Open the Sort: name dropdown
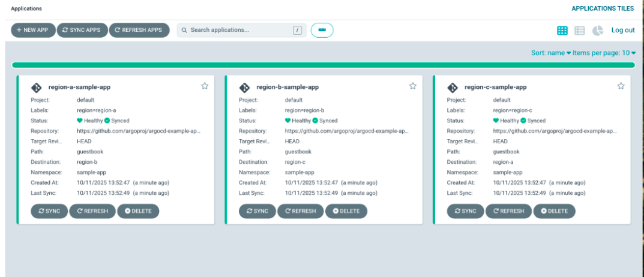This screenshot has height=277, width=644. coord(551,53)
